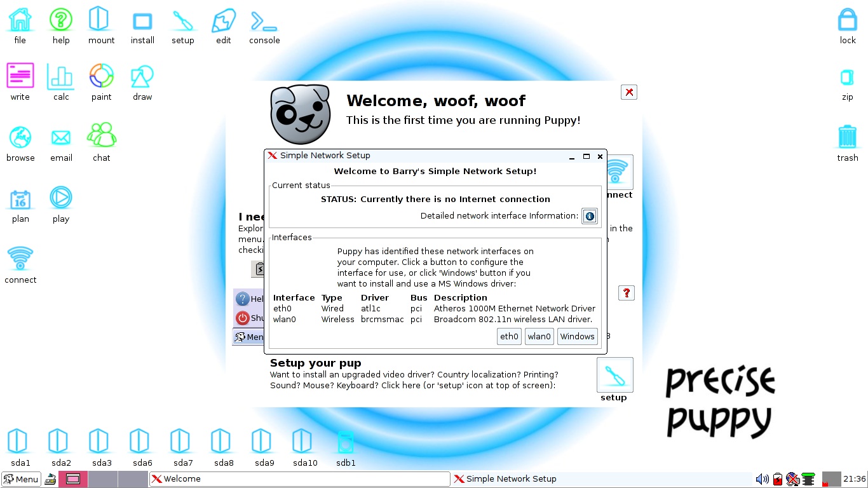This screenshot has height=488, width=868.
Task: Launch the paint icon
Action: tap(102, 76)
